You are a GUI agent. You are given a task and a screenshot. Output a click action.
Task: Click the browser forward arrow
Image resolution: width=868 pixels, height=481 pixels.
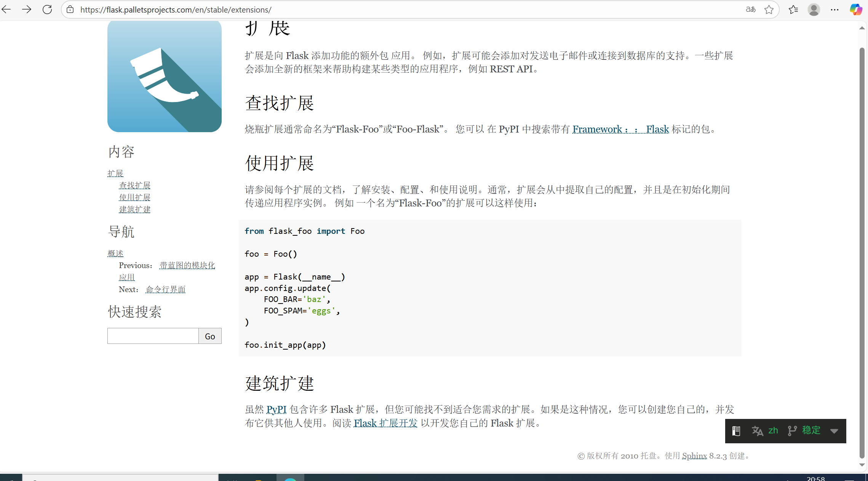pos(27,10)
